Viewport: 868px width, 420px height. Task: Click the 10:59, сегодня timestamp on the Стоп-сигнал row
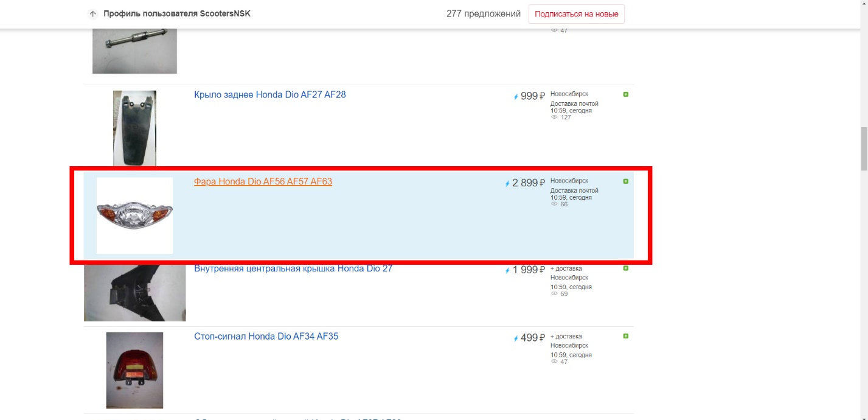[571, 355]
